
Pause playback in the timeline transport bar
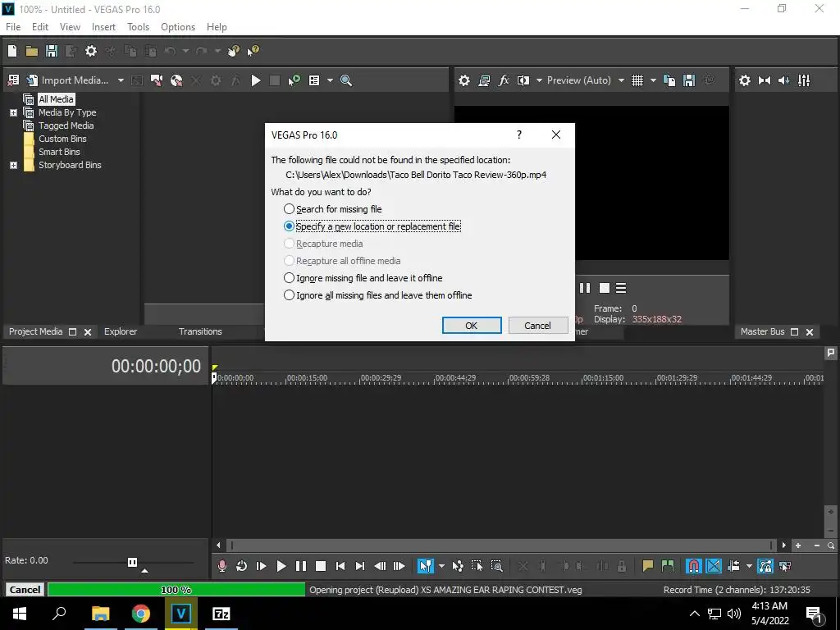click(301, 566)
